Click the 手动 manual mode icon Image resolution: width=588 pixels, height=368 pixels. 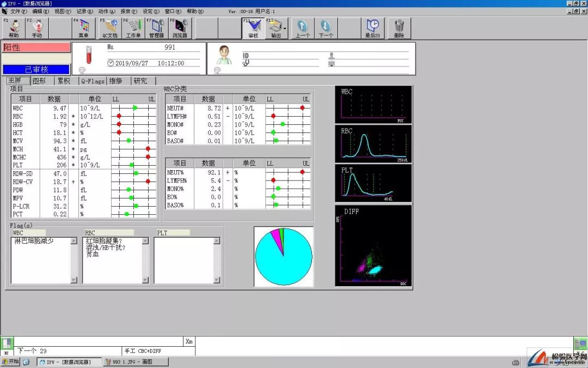(37, 28)
